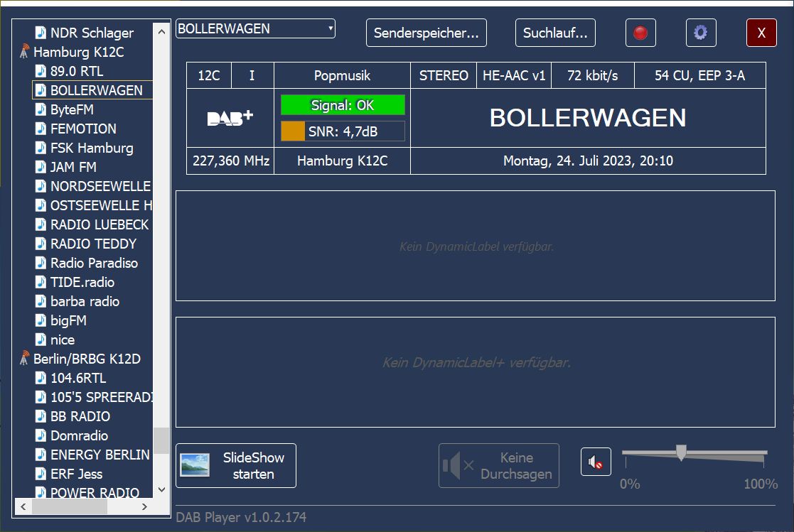
Task: Open the BOLLERWAGEN station dropdown
Action: (x=331, y=28)
